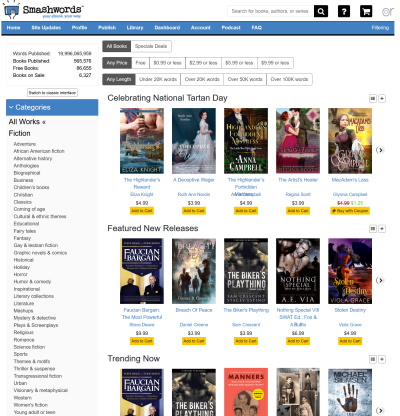
Task: Add Stolen Destiny to cart
Action: pos(350,341)
